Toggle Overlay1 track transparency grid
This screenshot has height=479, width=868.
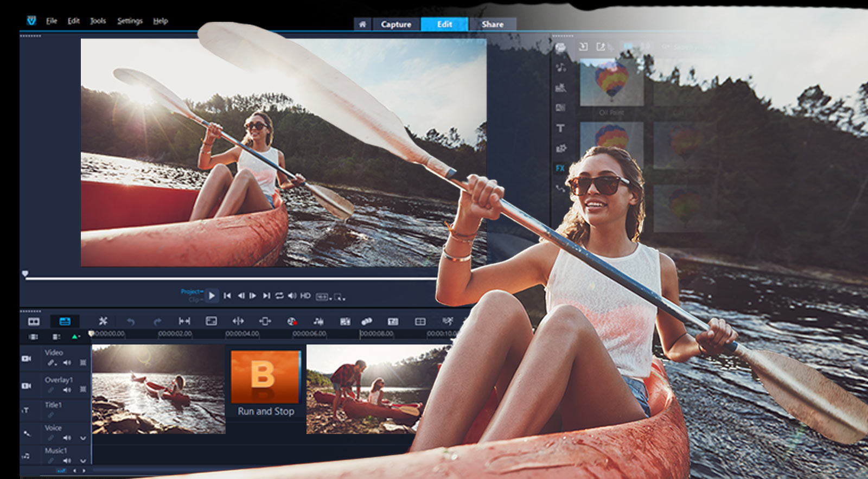pos(83,389)
